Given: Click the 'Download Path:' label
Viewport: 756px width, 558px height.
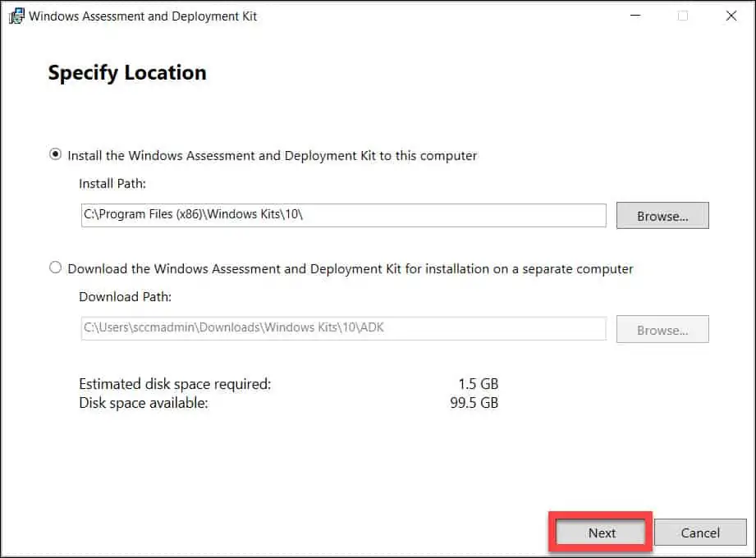Looking at the screenshot, I should coord(126,297).
